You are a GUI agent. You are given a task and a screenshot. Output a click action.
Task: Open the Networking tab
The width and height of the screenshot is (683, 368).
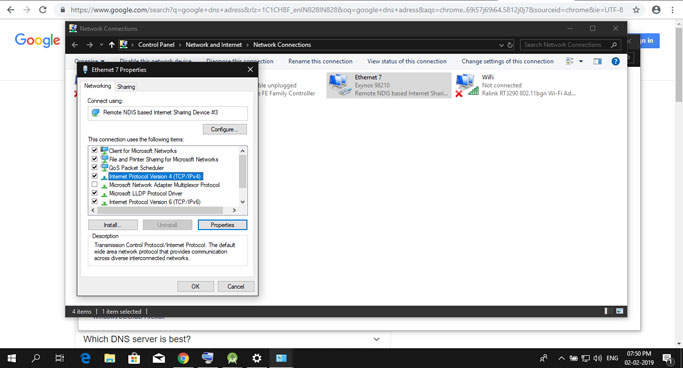click(98, 86)
